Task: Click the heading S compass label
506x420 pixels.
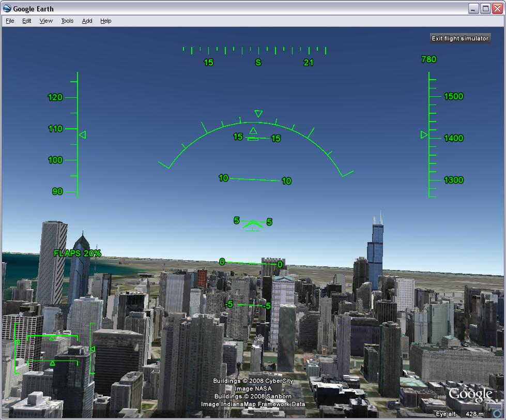Action: tap(258, 62)
